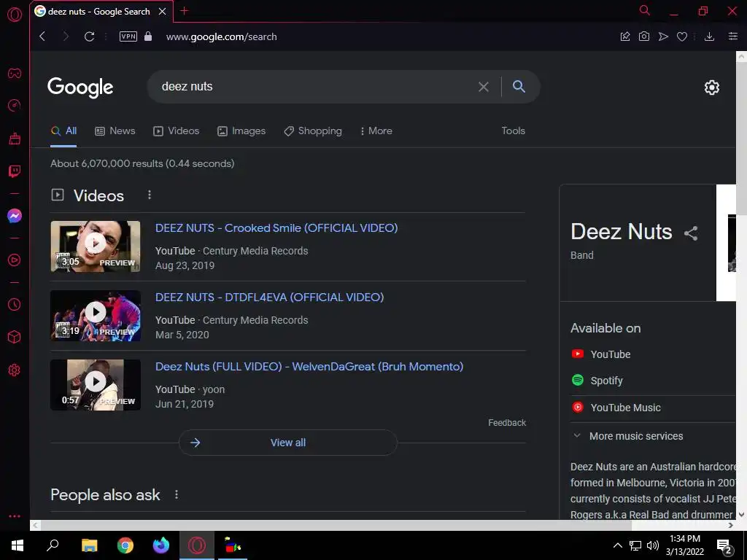Image resolution: width=747 pixels, height=560 pixels.
Task: Open the Player sidebar icon
Action: click(x=15, y=260)
